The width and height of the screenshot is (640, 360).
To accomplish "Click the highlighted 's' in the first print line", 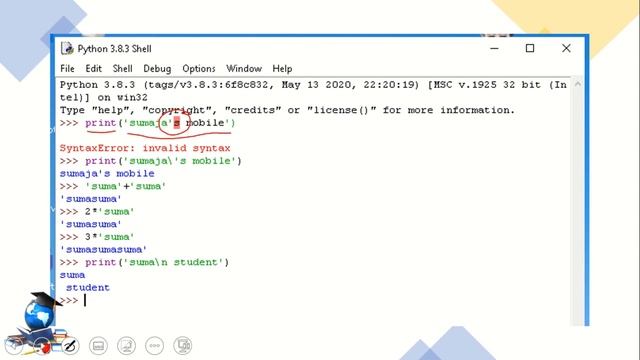I will (x=177, y=123).
